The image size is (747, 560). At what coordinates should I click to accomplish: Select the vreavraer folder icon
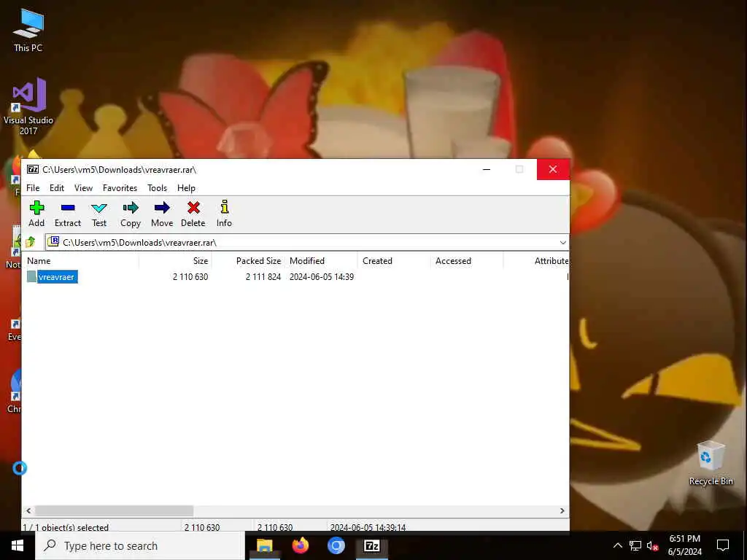[x=31, y=276]
